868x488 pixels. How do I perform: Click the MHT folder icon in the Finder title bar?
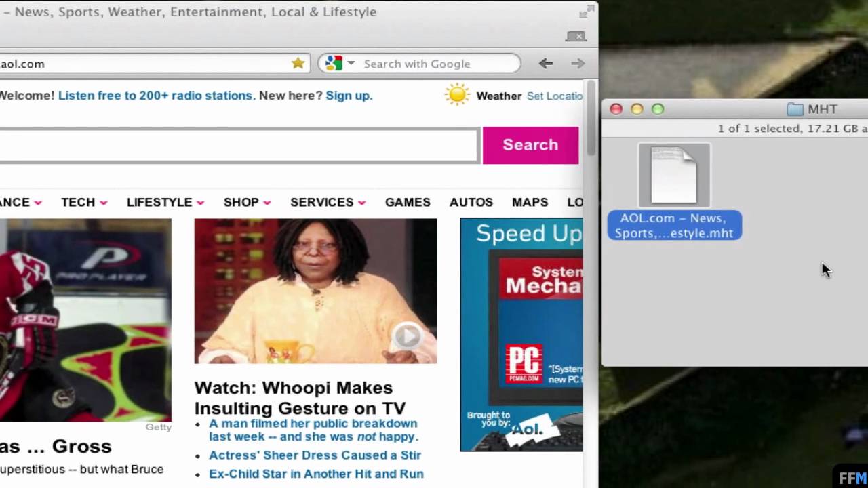[795, 109]
